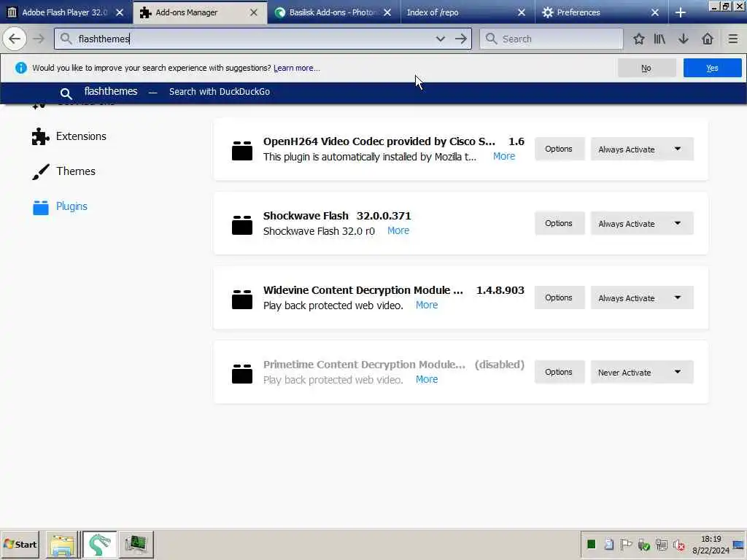Click the Shockwave Flash plugin brick icon
The image size is (747, 560).
tap(242, 225)
